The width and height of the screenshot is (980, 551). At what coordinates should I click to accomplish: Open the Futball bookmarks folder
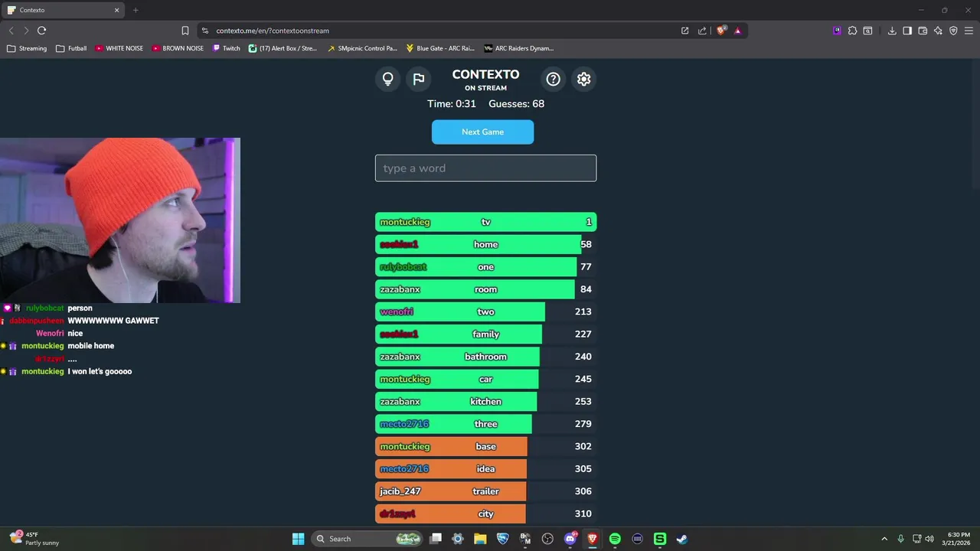[x=71, y=48]
